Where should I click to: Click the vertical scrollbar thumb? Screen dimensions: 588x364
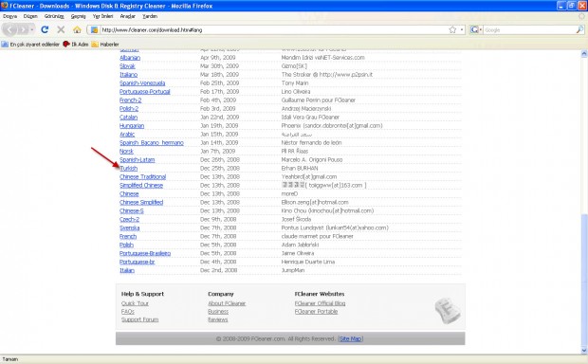point(584,280)
